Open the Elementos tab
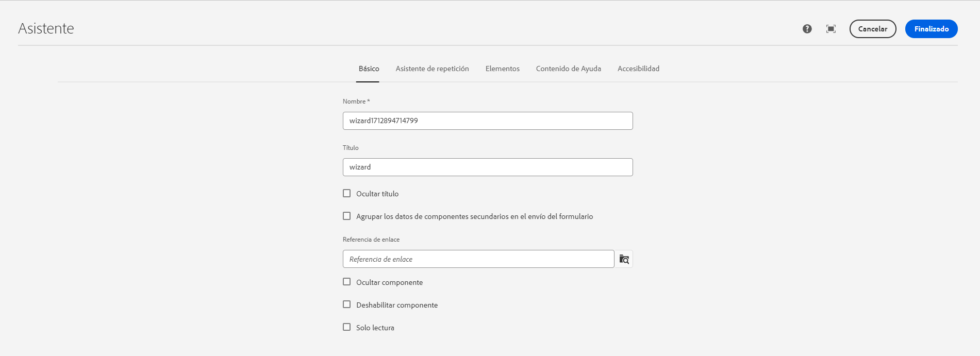 point(502,69)
